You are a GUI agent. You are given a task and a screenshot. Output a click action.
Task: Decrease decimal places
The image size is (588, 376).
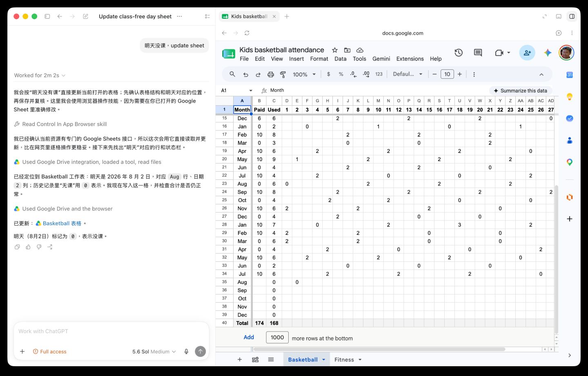[354, 74]
